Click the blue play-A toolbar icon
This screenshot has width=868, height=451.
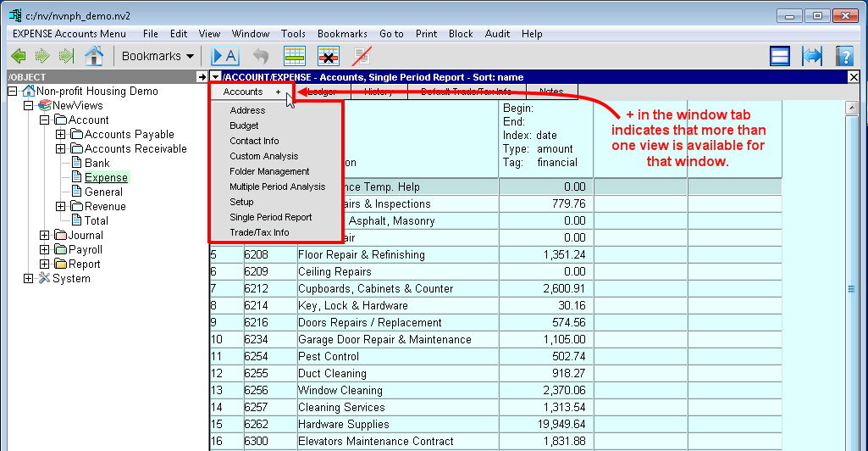pos(224,56)
